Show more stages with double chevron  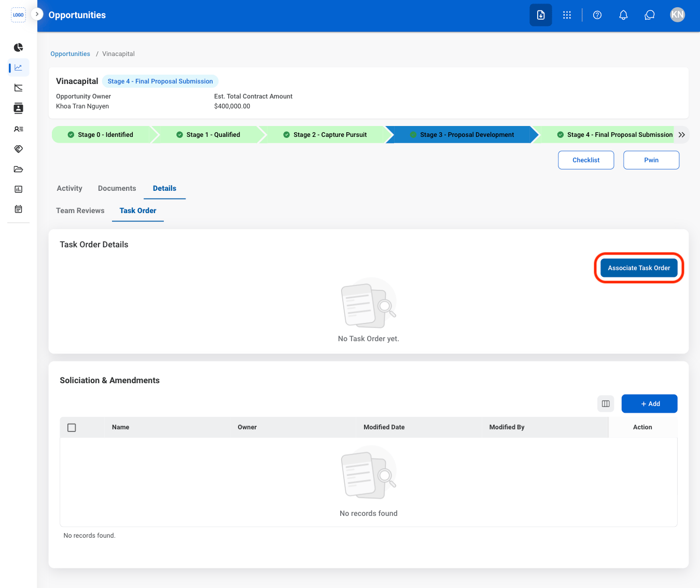pyautogui.click(x=682, y=135)
